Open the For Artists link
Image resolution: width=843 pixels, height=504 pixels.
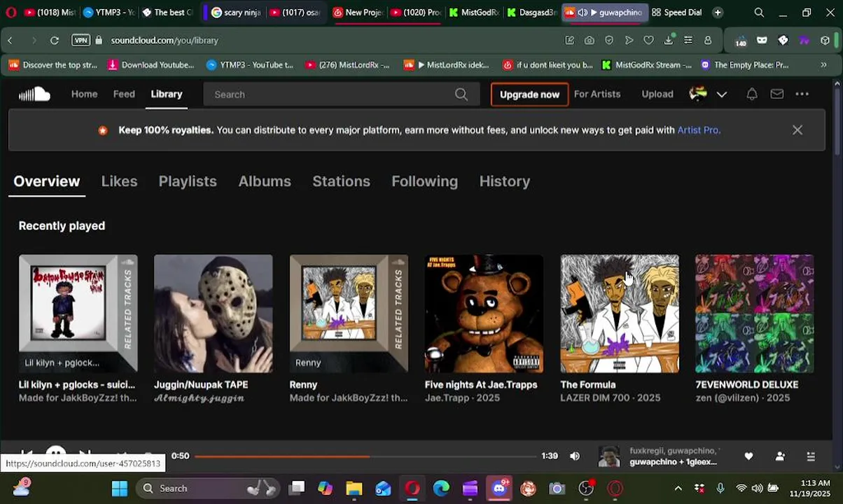tap(597, 94)
